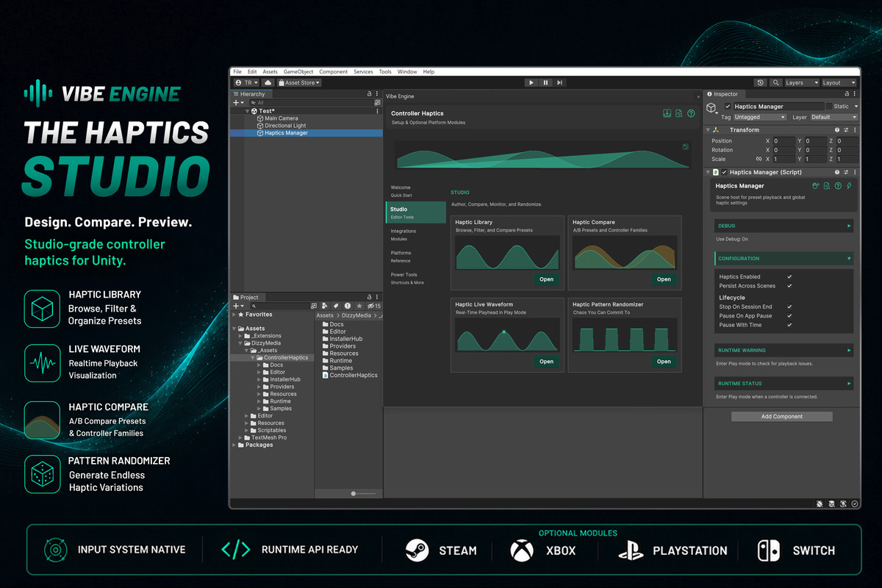Toggle Stop On Session End checkbox
The image size is (882, 588).
click(789, 306)
